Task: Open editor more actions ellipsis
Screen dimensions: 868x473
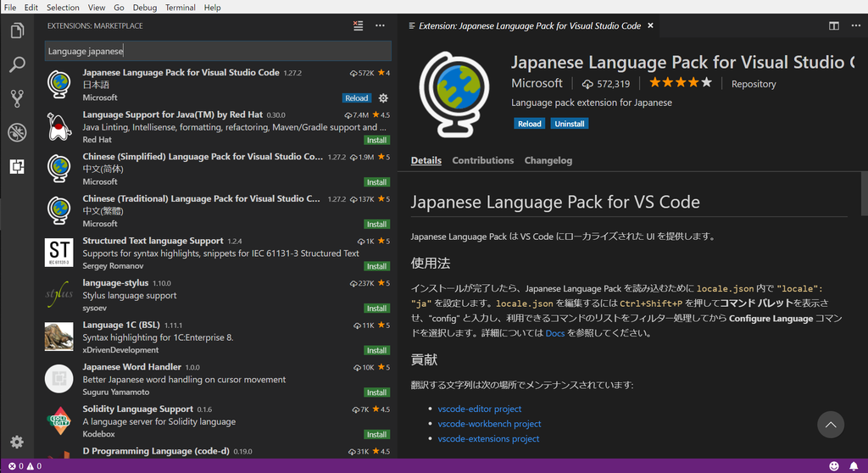Action: coord(856,25)
